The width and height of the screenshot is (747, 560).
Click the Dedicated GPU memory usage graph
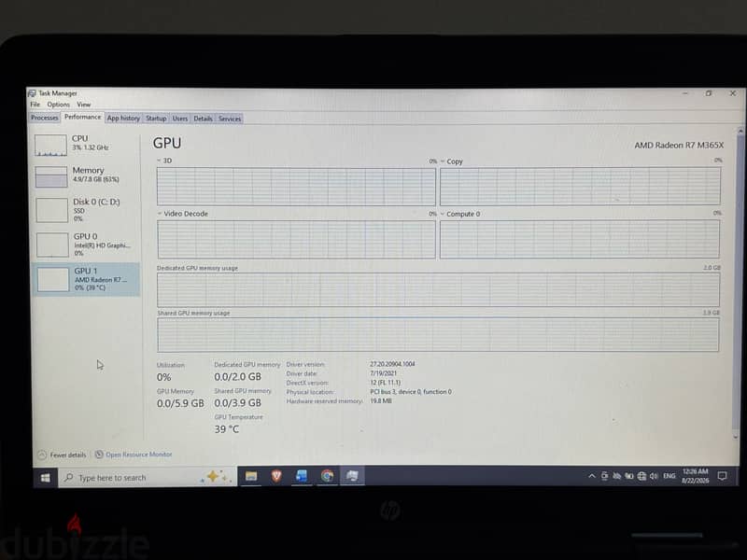click(438, 289)
